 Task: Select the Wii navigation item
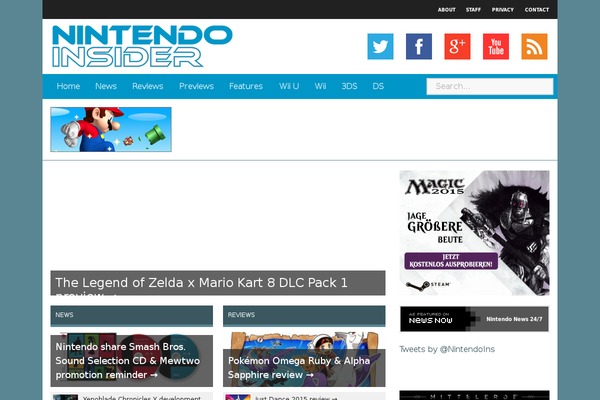(x=320, y=86)
